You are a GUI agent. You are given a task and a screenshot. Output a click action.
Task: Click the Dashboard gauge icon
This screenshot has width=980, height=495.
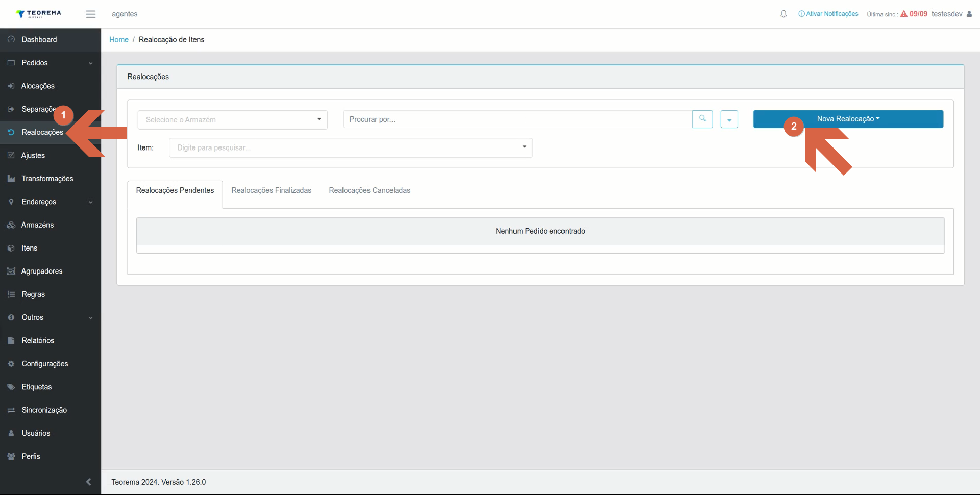click(x=11, y=39)
